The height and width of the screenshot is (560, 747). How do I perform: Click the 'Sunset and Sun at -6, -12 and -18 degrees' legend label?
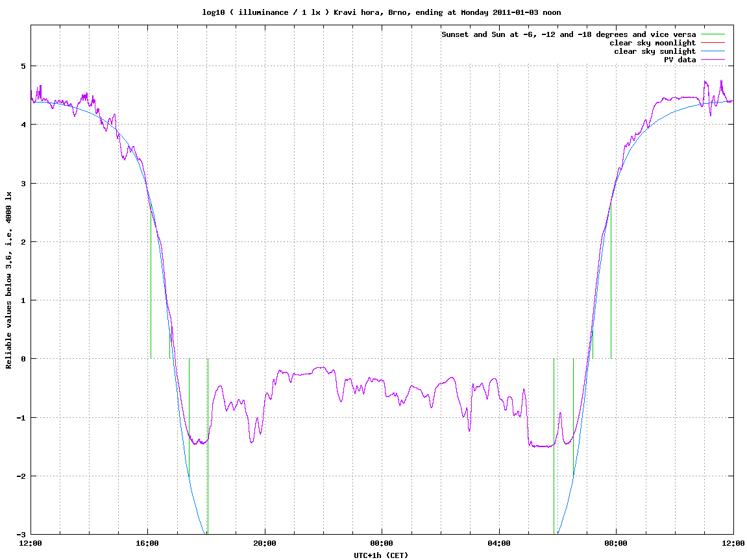(x=569, y=34)
